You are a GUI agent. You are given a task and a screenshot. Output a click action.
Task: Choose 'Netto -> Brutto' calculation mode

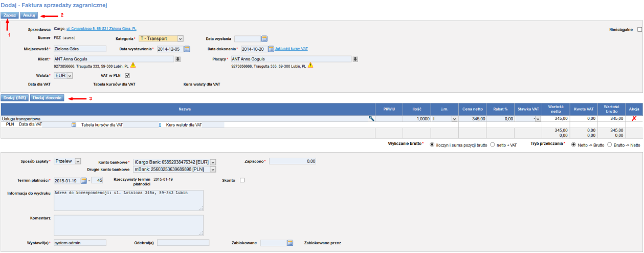click(574, 145)
